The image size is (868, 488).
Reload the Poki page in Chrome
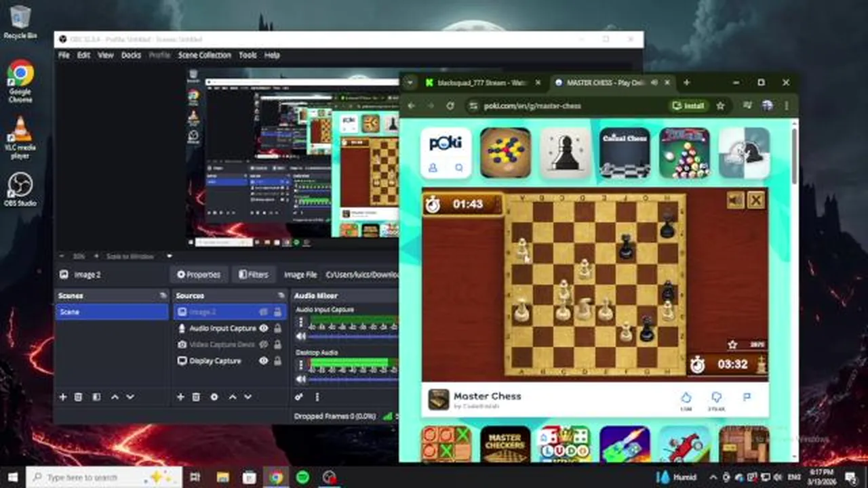[x=450, y=106]
